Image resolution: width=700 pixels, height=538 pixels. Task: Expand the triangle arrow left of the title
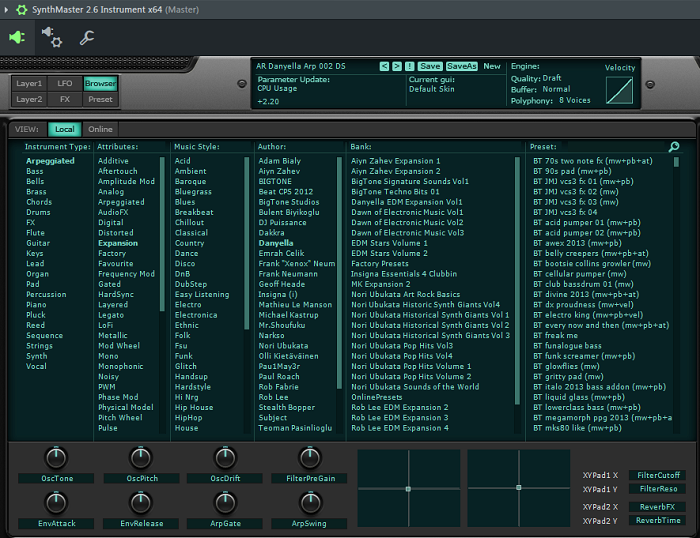pyautogui.click(x=6, y=9)
